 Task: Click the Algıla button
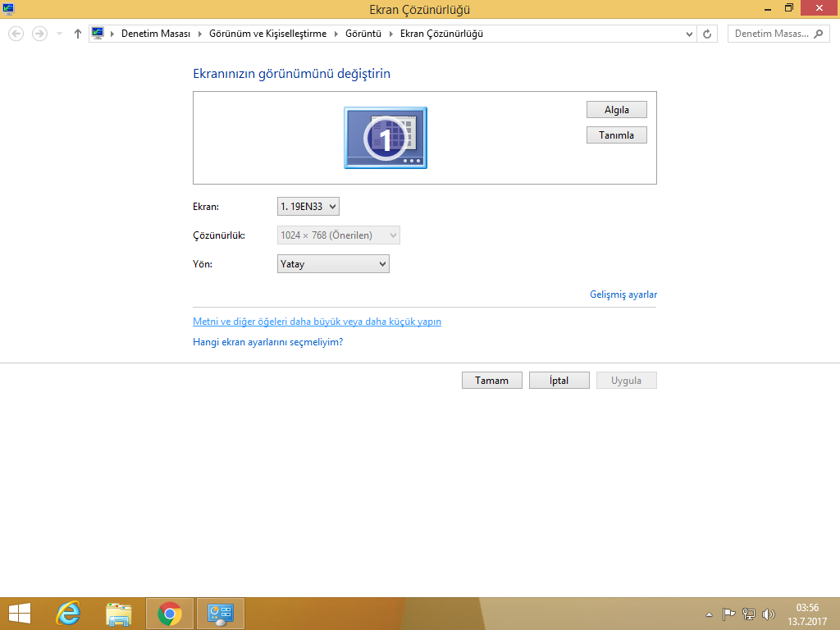click(617, 109)
